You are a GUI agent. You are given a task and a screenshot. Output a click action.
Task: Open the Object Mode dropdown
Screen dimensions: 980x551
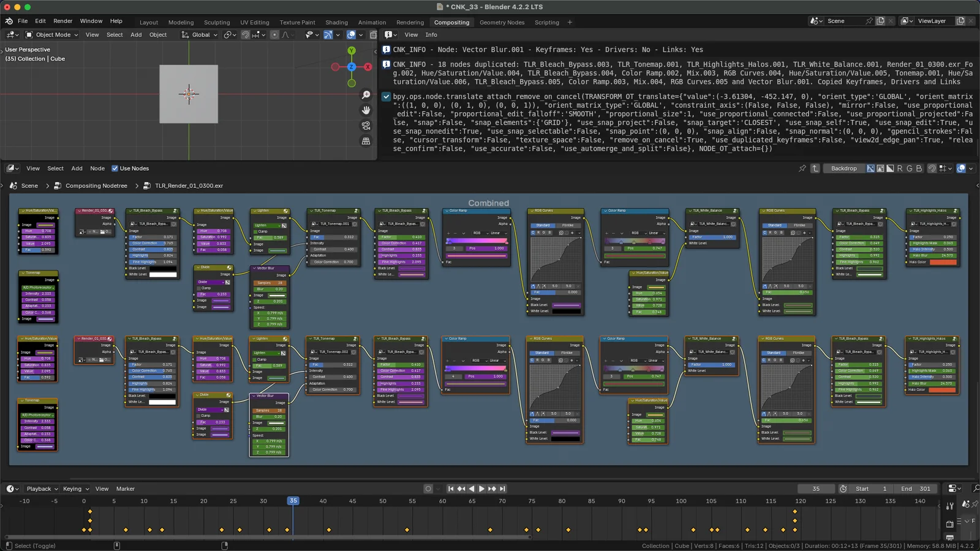pos(52,35)
